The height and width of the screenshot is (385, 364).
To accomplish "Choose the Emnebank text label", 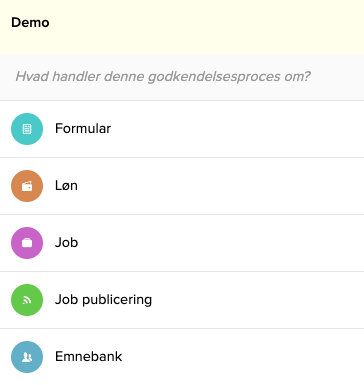I will [89, 357].
